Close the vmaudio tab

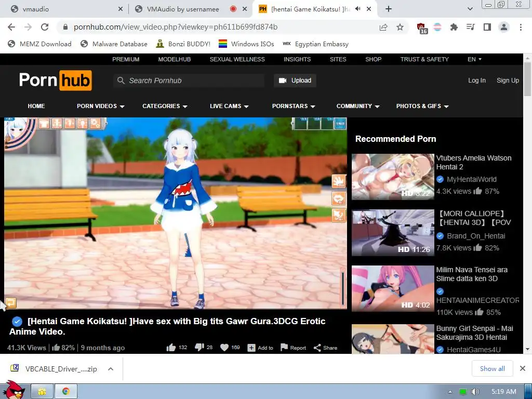click(121, 9)
